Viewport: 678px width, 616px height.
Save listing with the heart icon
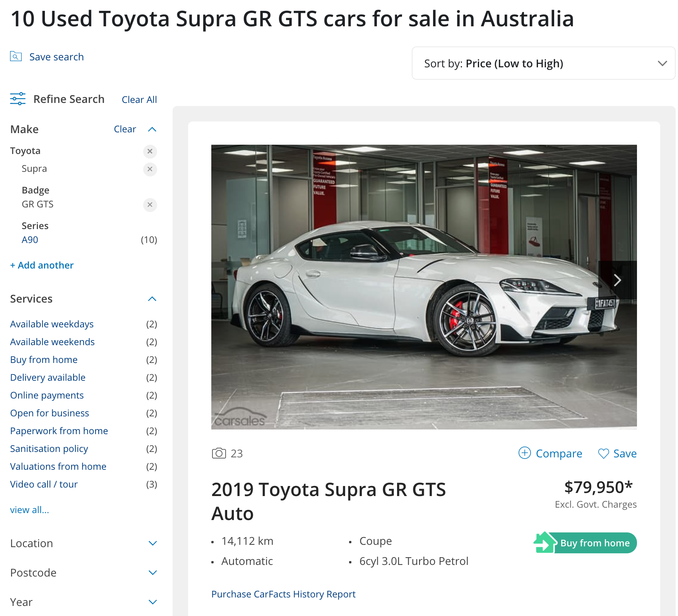pyautogui.click(x=603, y=453)
